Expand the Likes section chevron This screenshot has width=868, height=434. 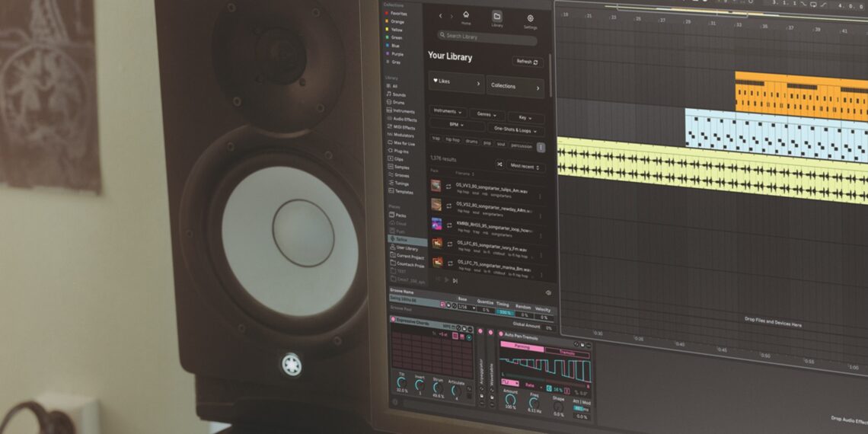click(x=478, y=84)
